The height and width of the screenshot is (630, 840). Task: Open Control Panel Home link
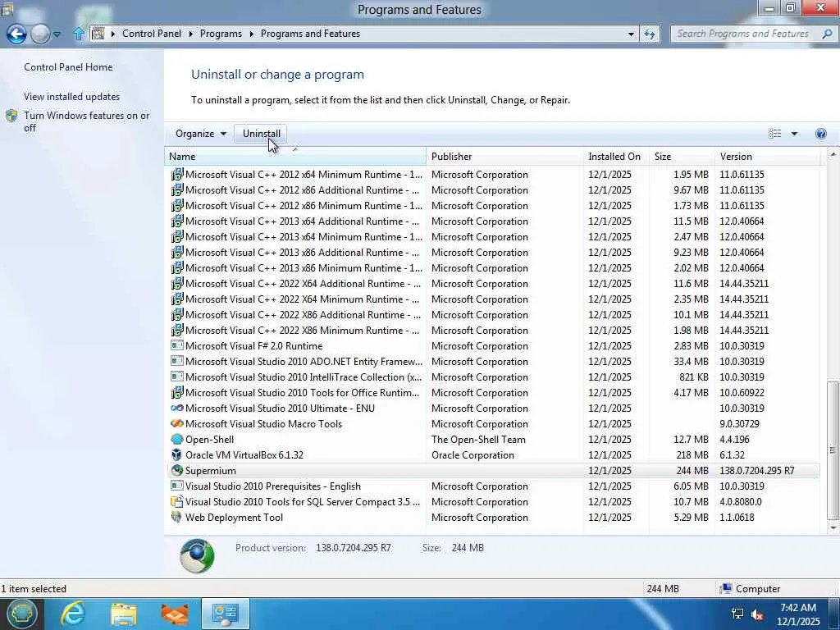[68, 67]
